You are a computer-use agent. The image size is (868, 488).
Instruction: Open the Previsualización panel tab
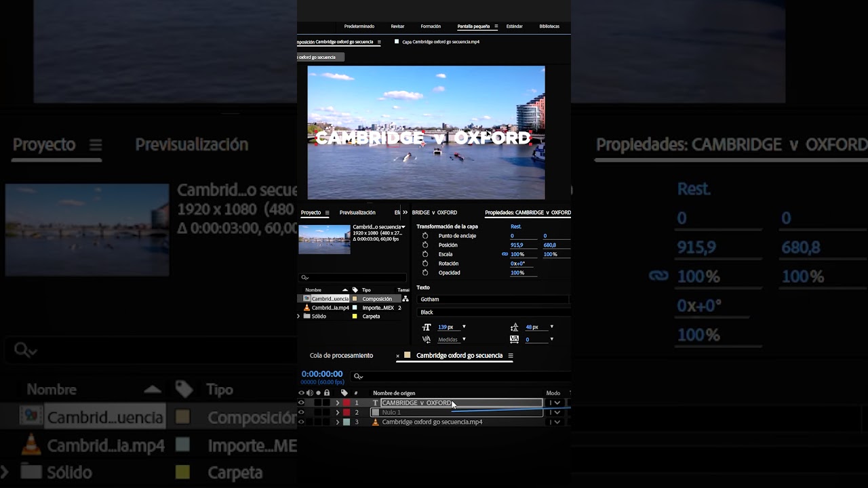tap(357, 212)
